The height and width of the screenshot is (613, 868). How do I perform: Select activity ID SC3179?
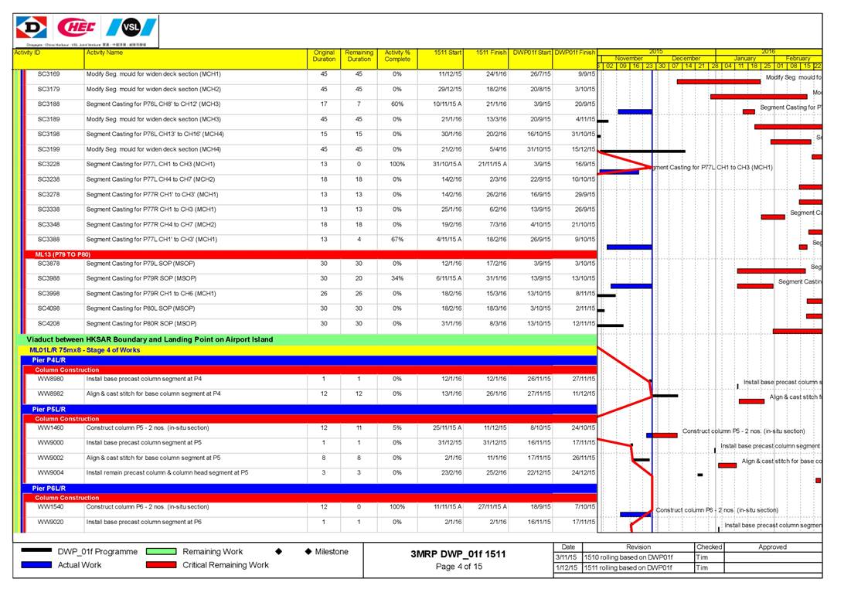click(49, 89)
